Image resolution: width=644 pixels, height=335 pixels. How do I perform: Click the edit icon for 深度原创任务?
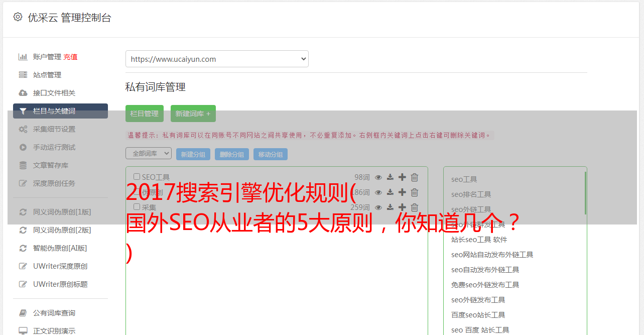23,183
